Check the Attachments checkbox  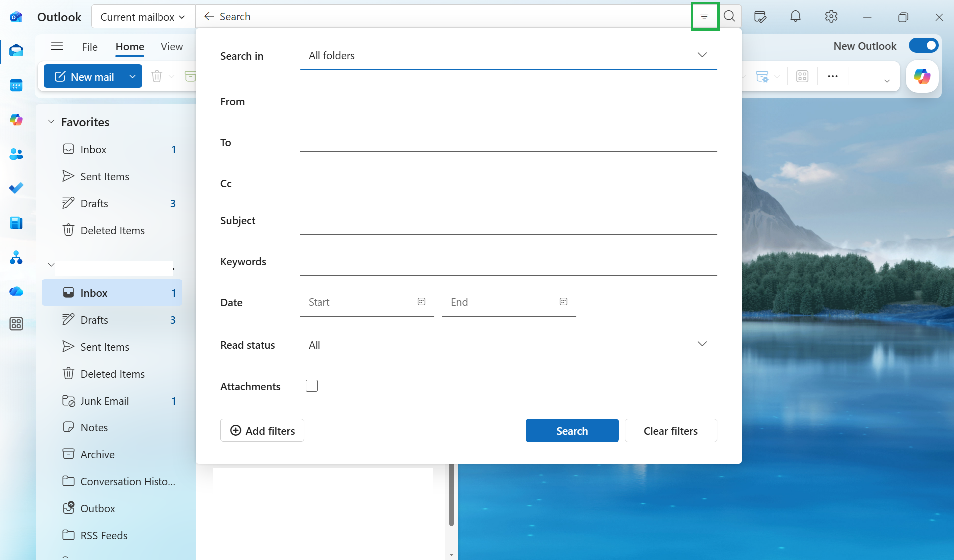pyautogui.click(x=312, y=386)
